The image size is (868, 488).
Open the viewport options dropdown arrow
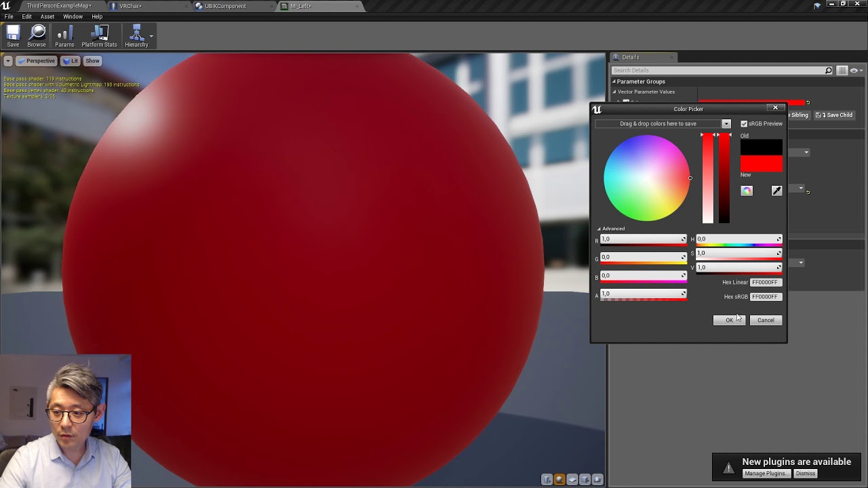click(x=7, y=61)
